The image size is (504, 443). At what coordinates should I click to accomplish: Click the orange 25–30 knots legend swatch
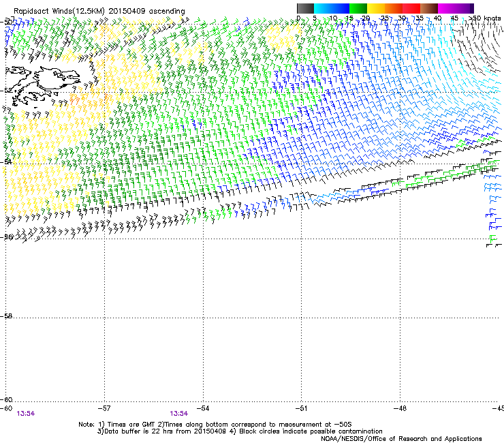coord(394,8)
